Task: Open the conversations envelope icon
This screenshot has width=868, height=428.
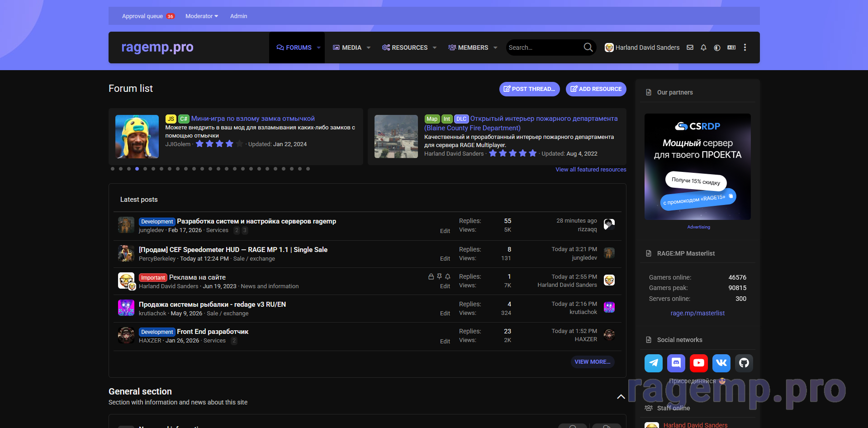Action: [690, 48]
